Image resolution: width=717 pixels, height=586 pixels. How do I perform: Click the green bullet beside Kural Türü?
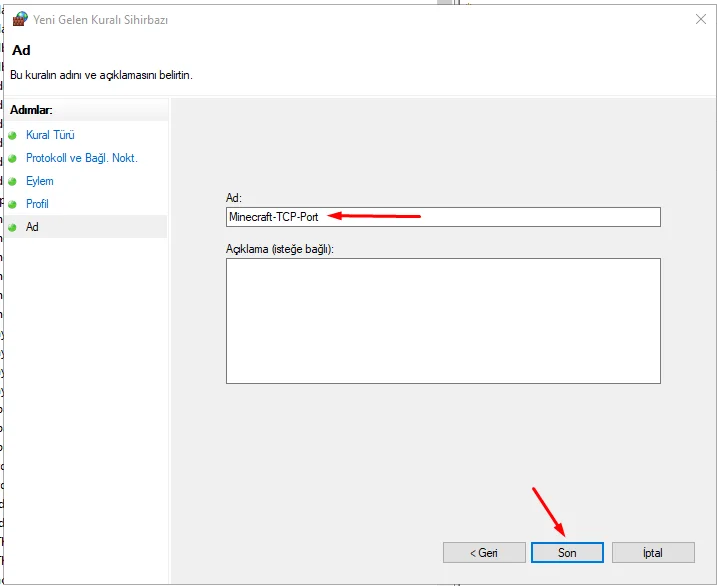point(12,135)
